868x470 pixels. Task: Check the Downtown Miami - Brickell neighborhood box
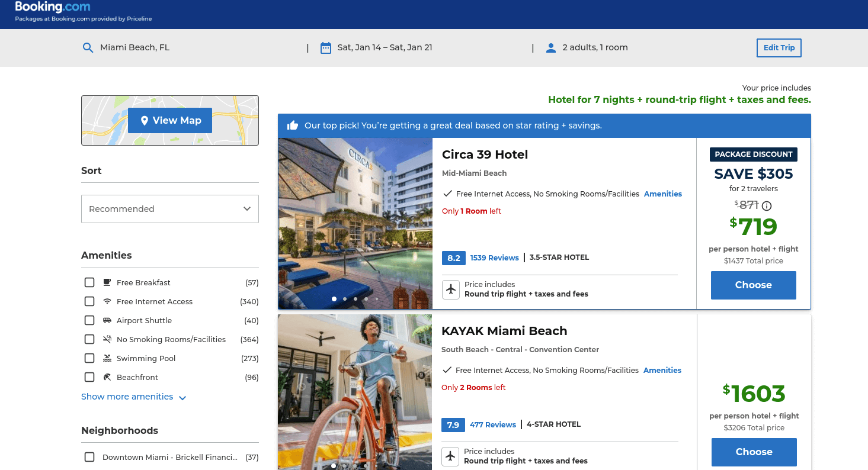coord(89,458)
